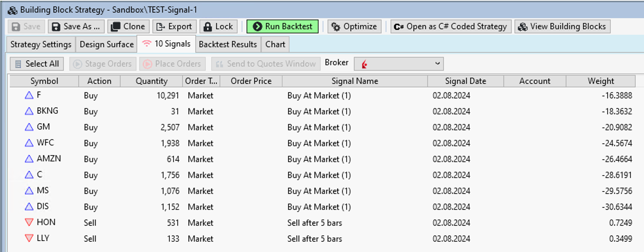Sort signals by Weight column header
The width and height of the screenshot is (644, 252).
coord(600,81)
